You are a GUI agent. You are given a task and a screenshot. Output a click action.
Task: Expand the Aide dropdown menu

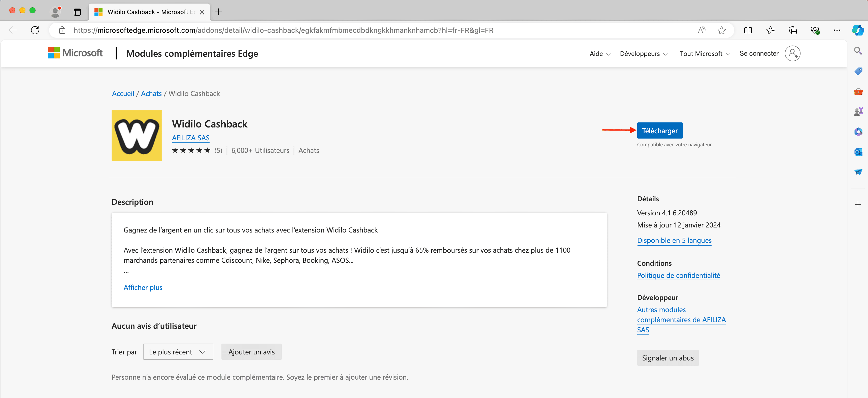point(599,54)
